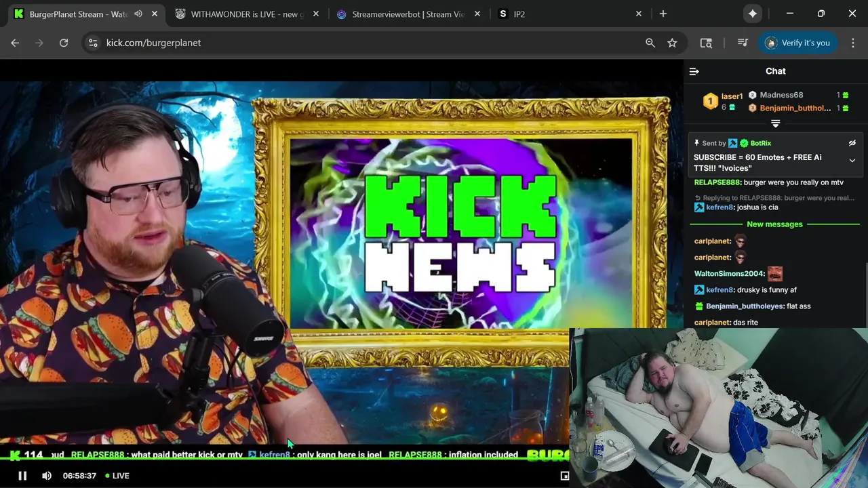Close the IP2 tab
The height and width of the screenshot is (488, 868).
[638, 14]
